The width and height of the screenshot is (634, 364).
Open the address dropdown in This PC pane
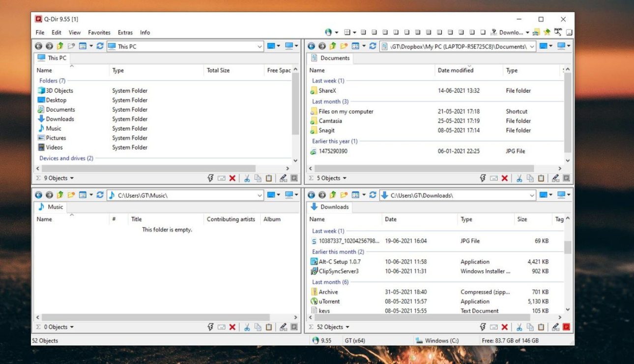pos(259,47)
